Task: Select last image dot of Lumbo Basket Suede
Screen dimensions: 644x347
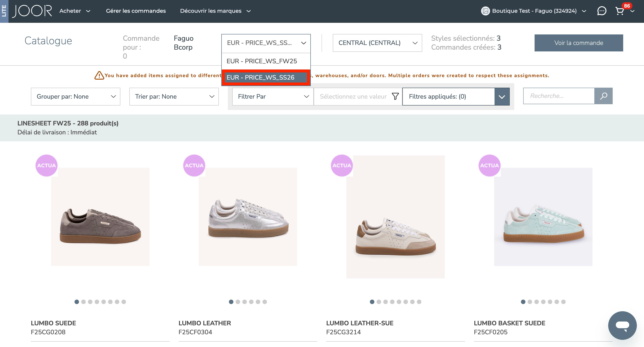Action: tap(563, 302)
